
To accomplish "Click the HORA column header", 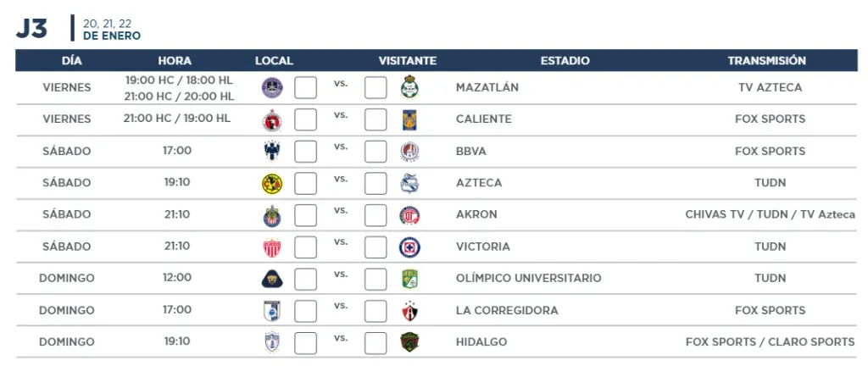I will pos(175,61).
